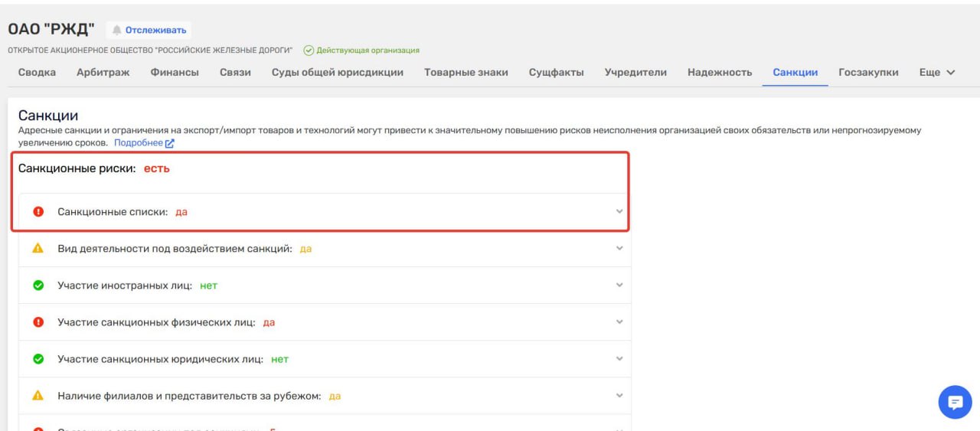Click yellow warning icon for Вид деятельности
The height and width of the screenshot is (431, 980).
tap(38, 249)
